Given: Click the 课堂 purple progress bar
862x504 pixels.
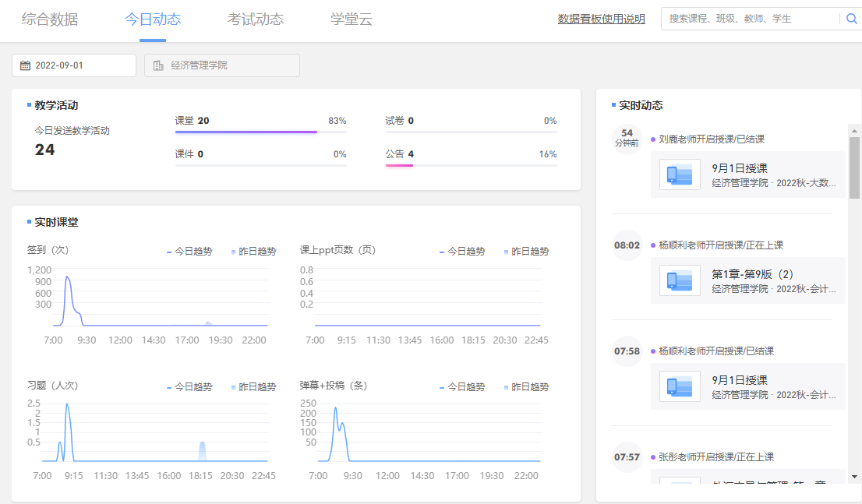Looking at the screenshot, I should pos(246,132).
